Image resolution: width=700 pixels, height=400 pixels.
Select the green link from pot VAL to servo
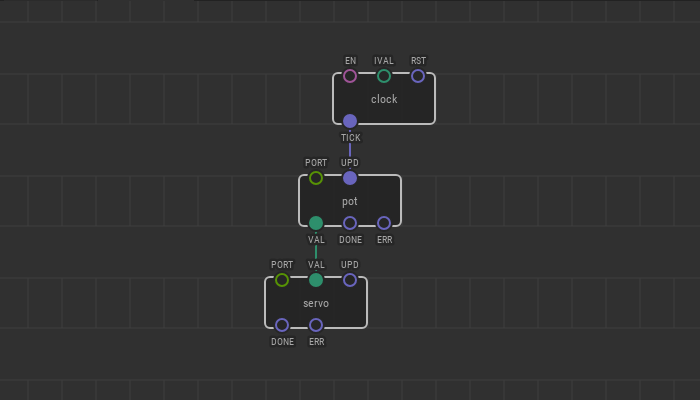tap(316, 252)
